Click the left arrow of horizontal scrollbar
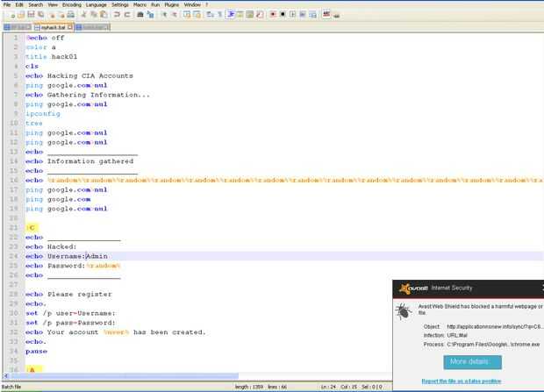 pyautogui.click(x=6, y=375)
